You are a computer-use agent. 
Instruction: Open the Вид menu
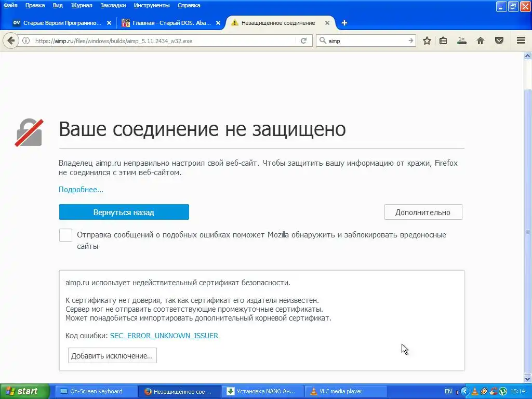(x=58, y=5)
